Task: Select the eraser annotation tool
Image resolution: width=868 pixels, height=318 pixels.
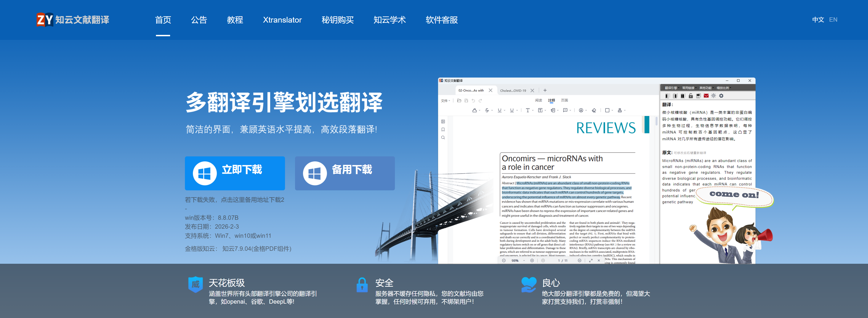Action: 594,111
